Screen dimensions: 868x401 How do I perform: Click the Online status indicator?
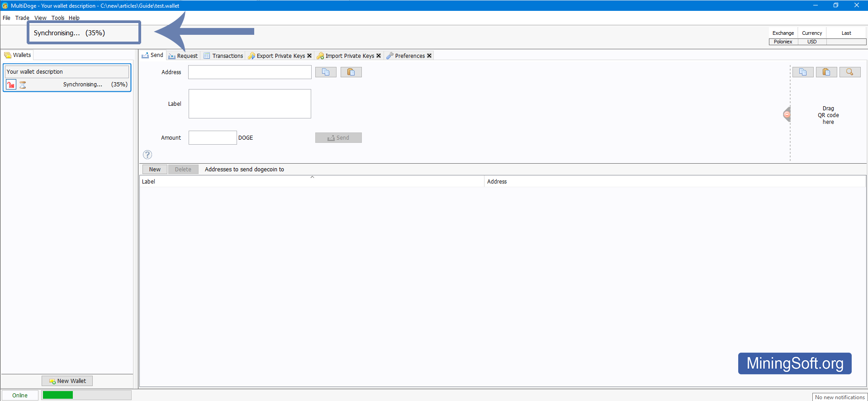coord(20,395)
